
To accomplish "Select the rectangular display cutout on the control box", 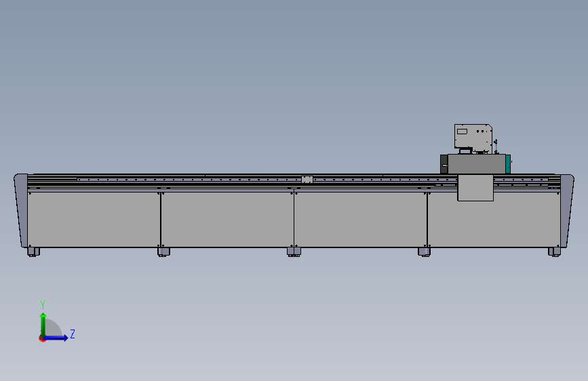I will point(462,132).
